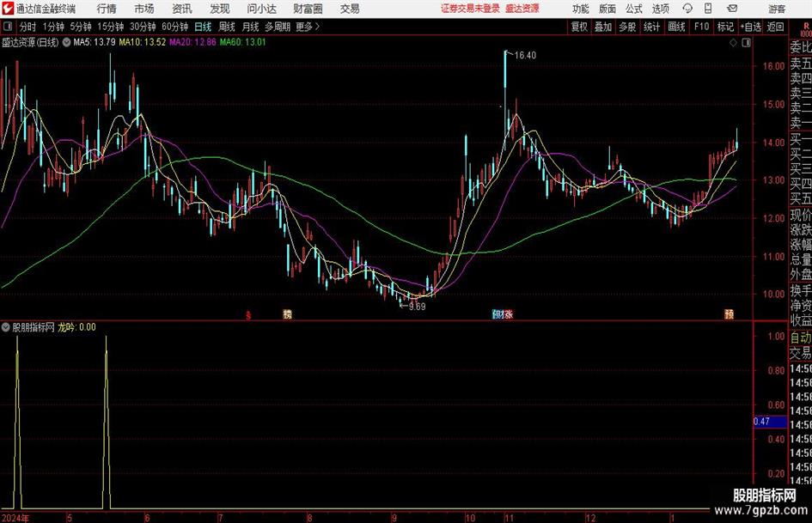Click the 证券交易未登录 login link
This screenshot has height=523, width=812.
coord(470,9)
